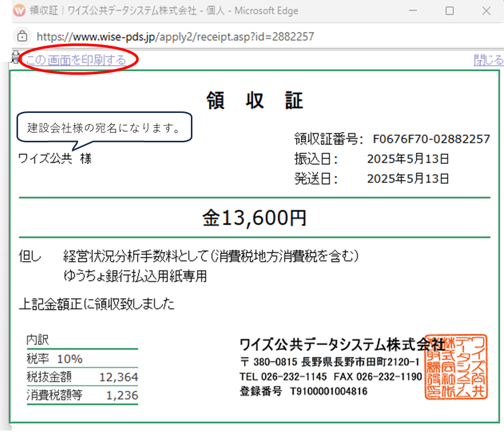Click 'ゆうちょ銀行払込用紙専用' text

(x=135, y=276)
